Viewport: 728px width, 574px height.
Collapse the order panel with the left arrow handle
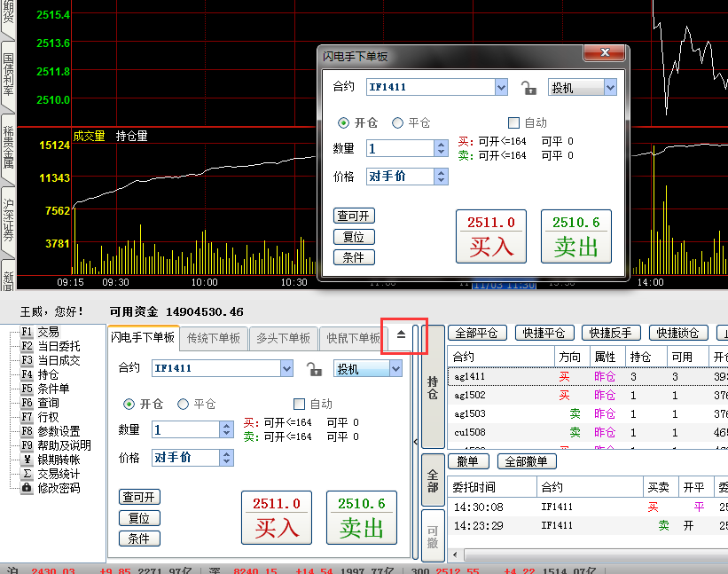click(x=416, y=441)
